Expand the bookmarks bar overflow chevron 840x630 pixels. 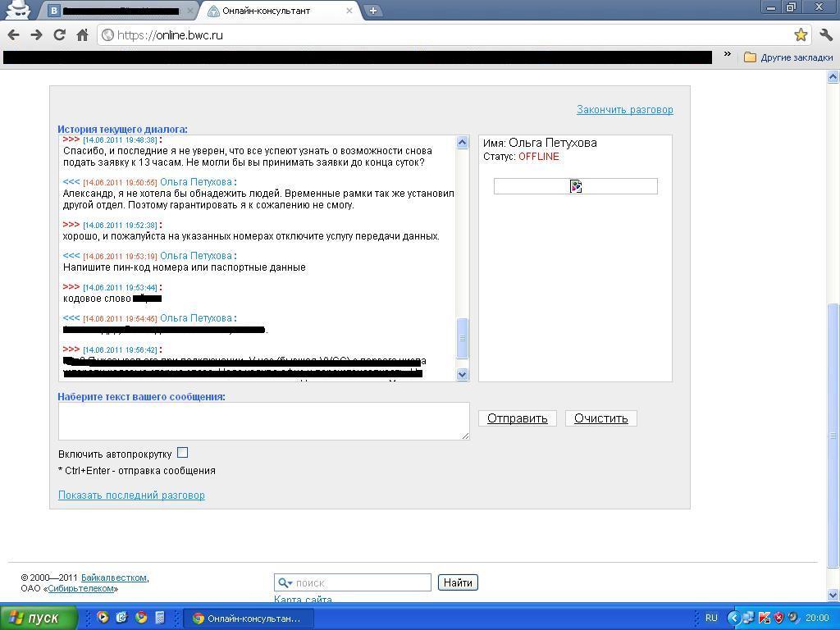pyautogui.click(x=727, y=56)
